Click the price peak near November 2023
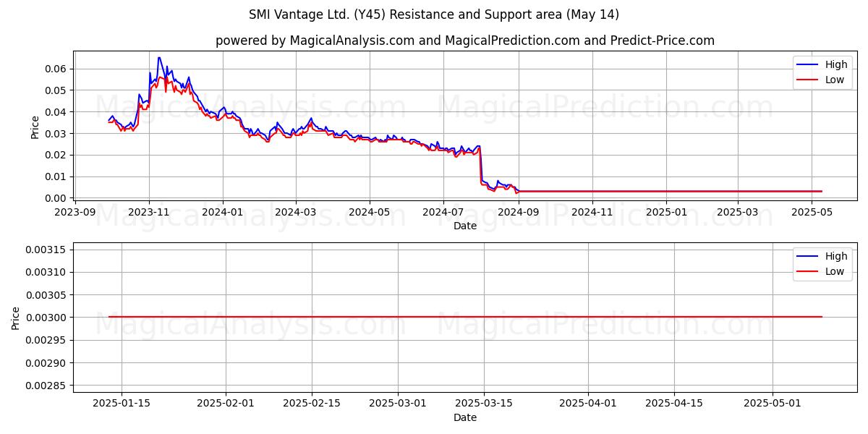Viewport: 868px width, 434px height. point(159,58)
